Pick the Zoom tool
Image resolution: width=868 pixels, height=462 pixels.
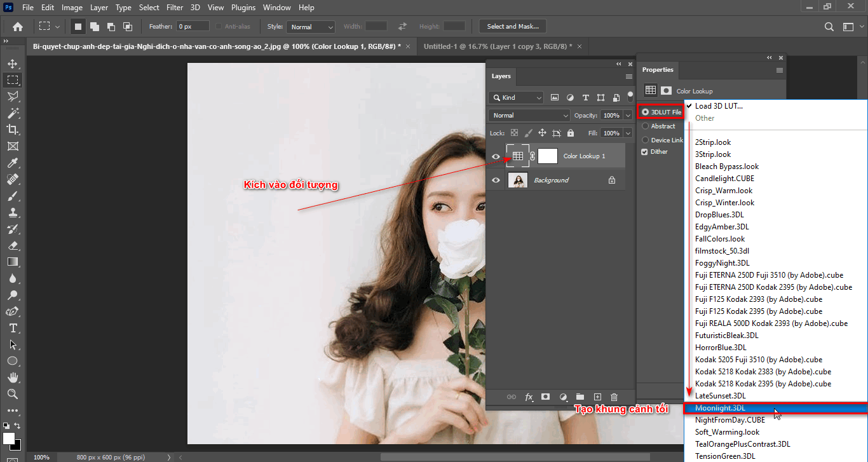pyautogui.click(x=13, y=393)
